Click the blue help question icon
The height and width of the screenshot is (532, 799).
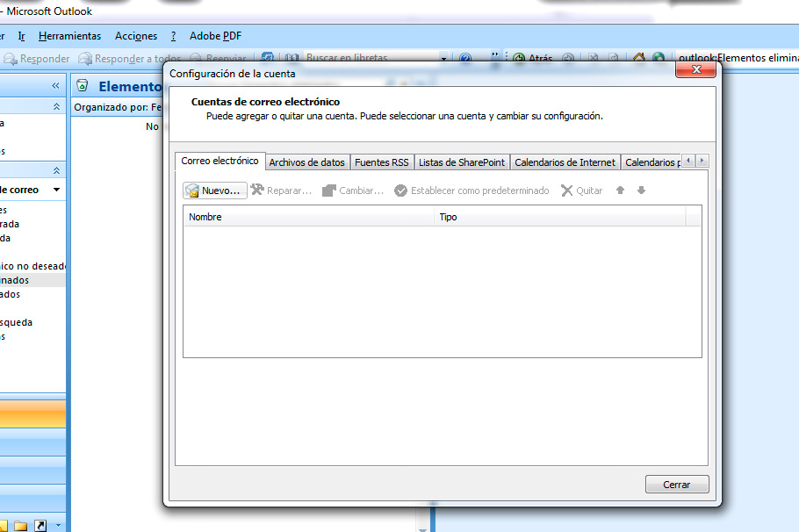click(465, 58)
